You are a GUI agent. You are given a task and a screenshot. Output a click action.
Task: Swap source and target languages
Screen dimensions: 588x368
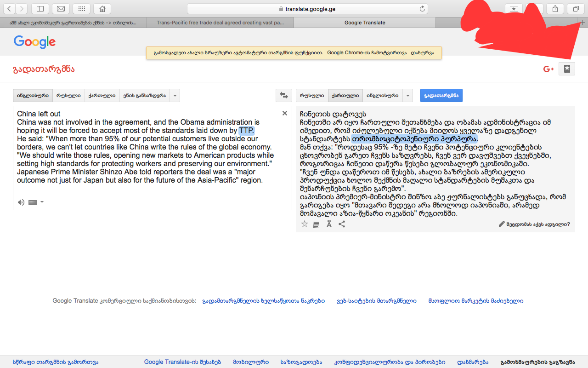284,96
